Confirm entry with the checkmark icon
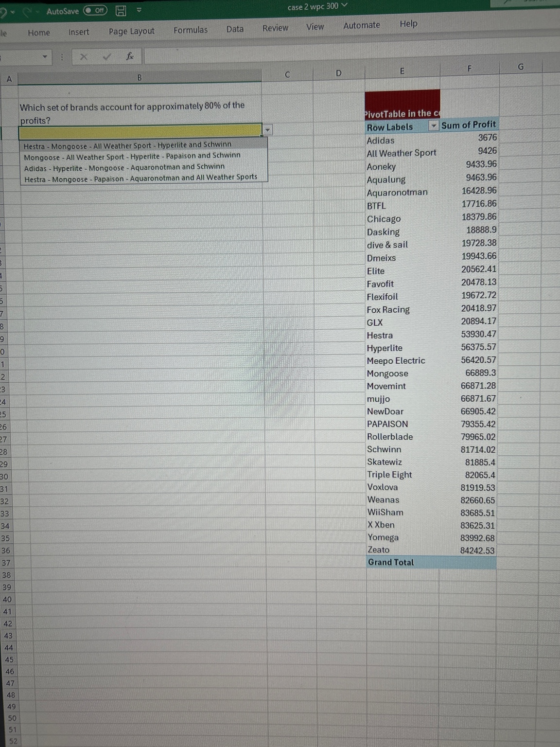The image size is (560, 747). 106,56
